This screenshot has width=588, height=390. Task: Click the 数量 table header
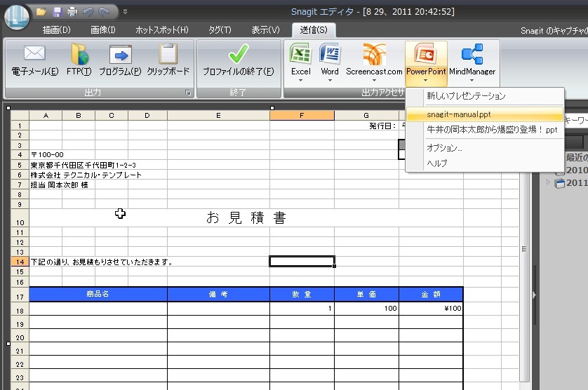tap(302, 294)
